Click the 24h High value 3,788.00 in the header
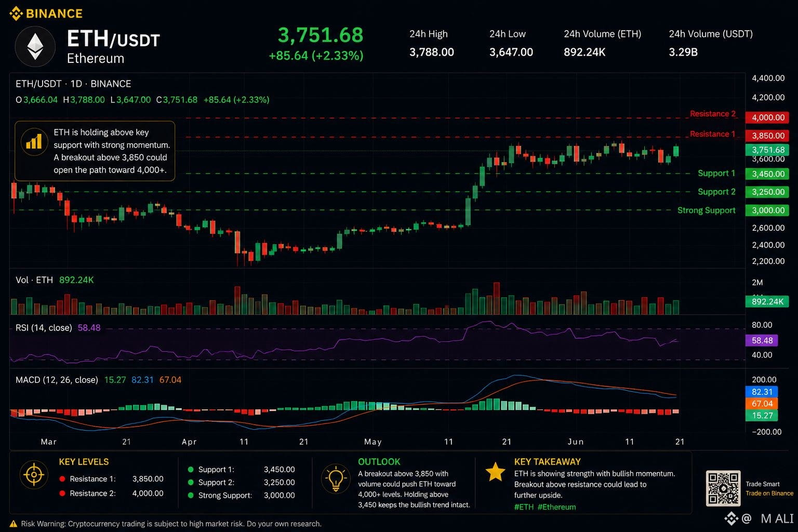The width and height of the screenshot is (798, 532). 432,52
